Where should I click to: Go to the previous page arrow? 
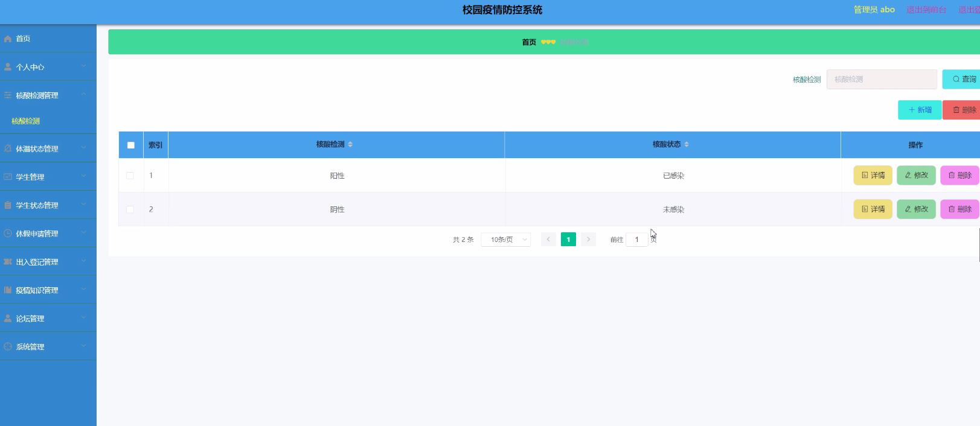pos(548,240)
